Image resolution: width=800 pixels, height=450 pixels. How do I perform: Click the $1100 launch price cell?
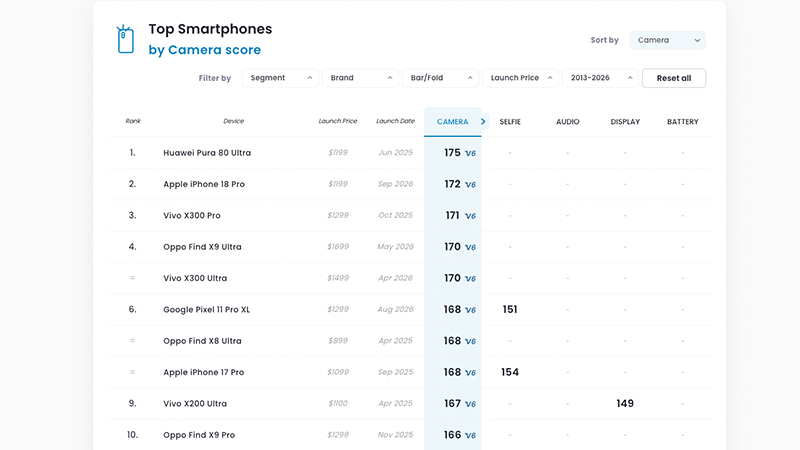pyautogui.click(x=338, y=404)
